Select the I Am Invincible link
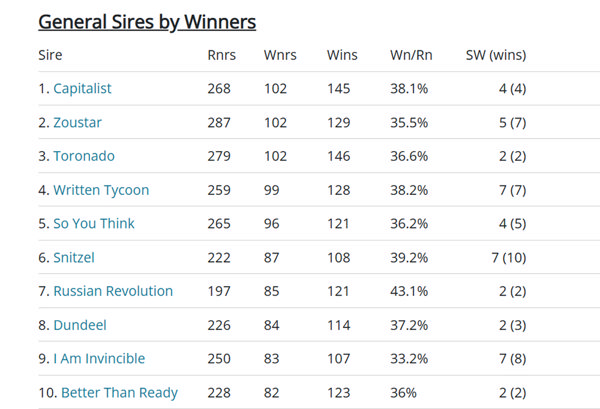The image size is (600, 409). click(99, 358)
